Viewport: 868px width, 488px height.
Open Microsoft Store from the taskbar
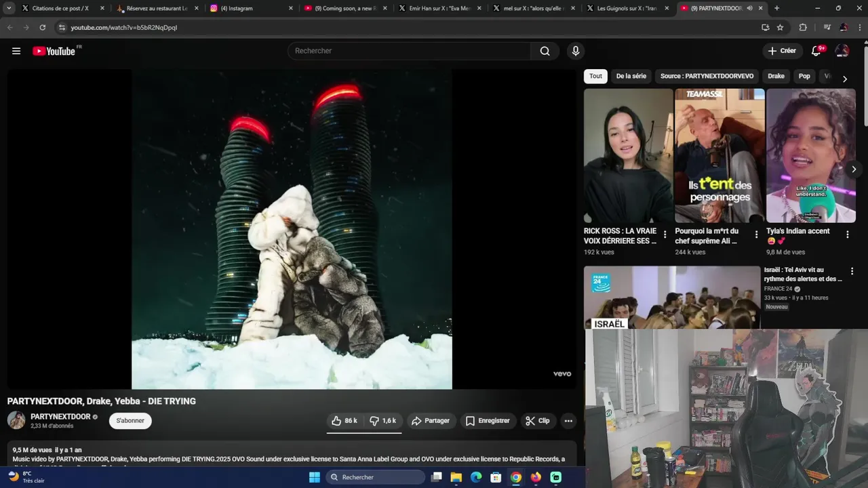click(x=496, y=477)
